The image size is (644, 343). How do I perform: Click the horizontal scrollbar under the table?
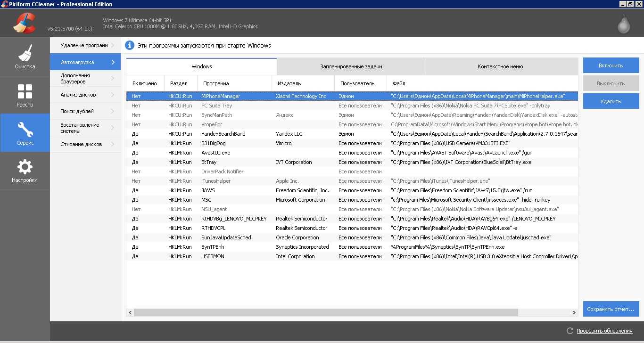pos(325,312)
